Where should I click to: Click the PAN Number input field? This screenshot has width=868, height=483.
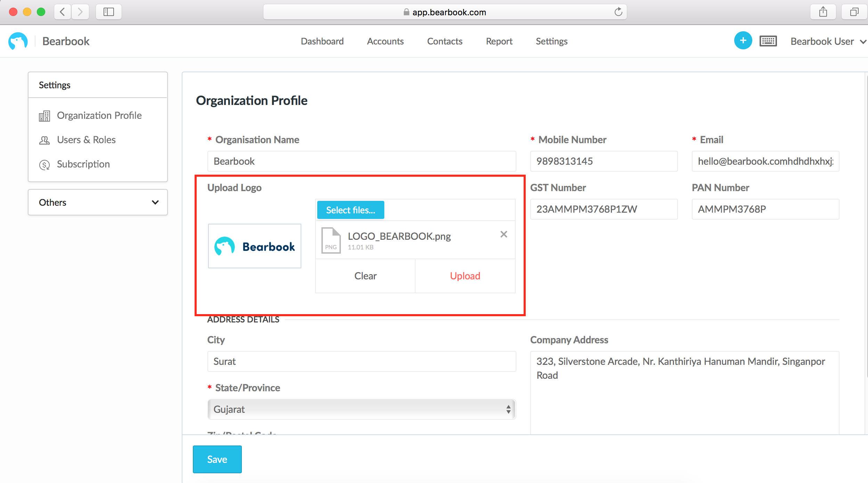pyautogui.click(x=765, y=209)
